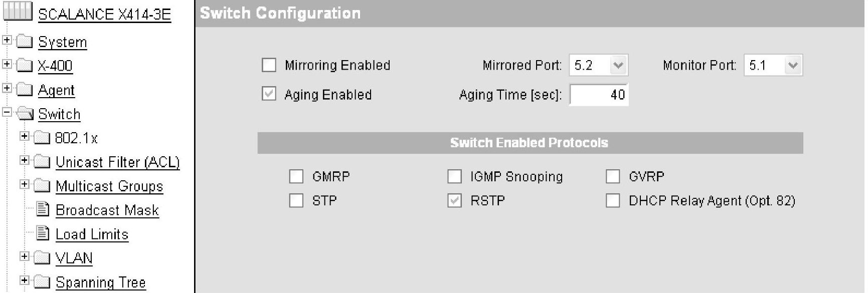Click the Broadcast Mask page icon
868x293 pixels.
43,209
